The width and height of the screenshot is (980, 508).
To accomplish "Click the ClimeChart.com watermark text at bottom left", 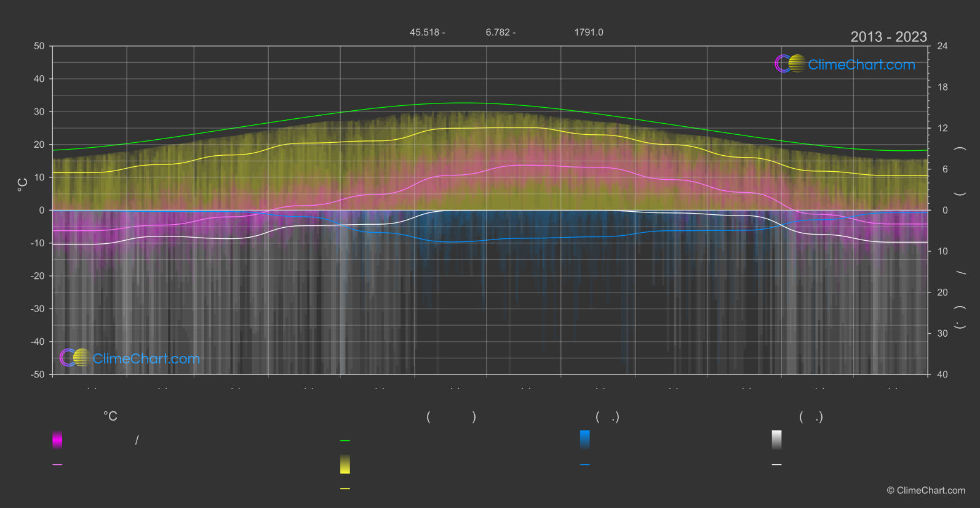I will (146, 359).
